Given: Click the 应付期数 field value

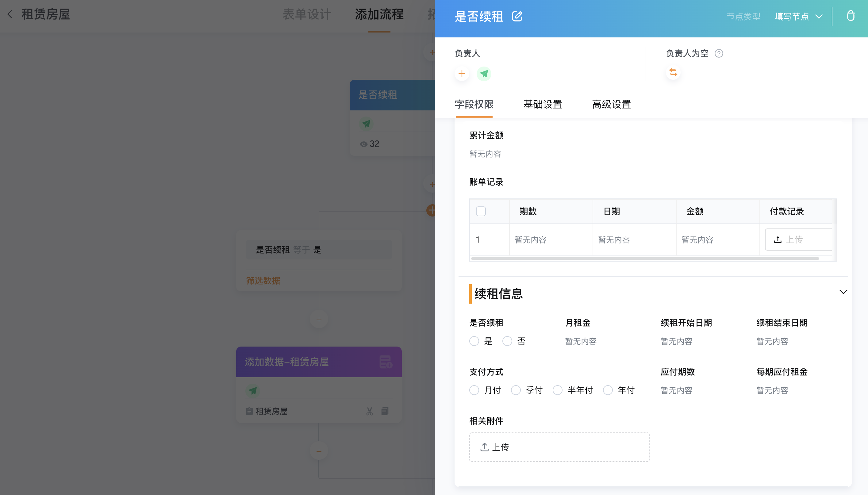Looking at the screenshot, I should [676, 390].
